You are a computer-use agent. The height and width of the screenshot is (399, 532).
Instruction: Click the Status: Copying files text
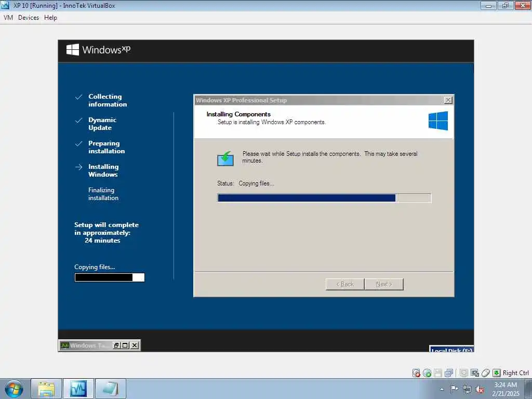click(x=245, y=183)
